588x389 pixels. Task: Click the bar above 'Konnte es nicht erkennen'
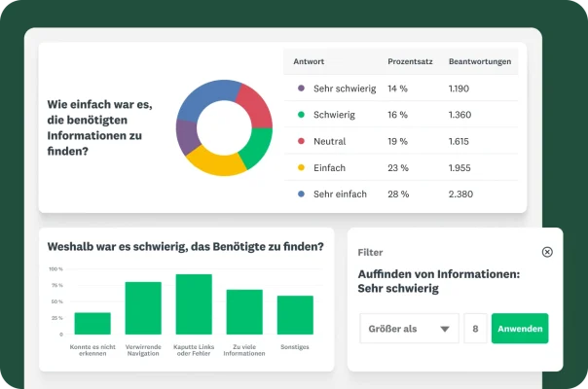click(92, 324)
